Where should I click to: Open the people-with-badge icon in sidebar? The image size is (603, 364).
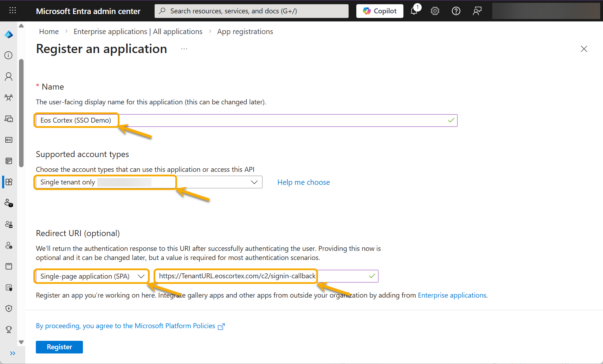[9, 224]
